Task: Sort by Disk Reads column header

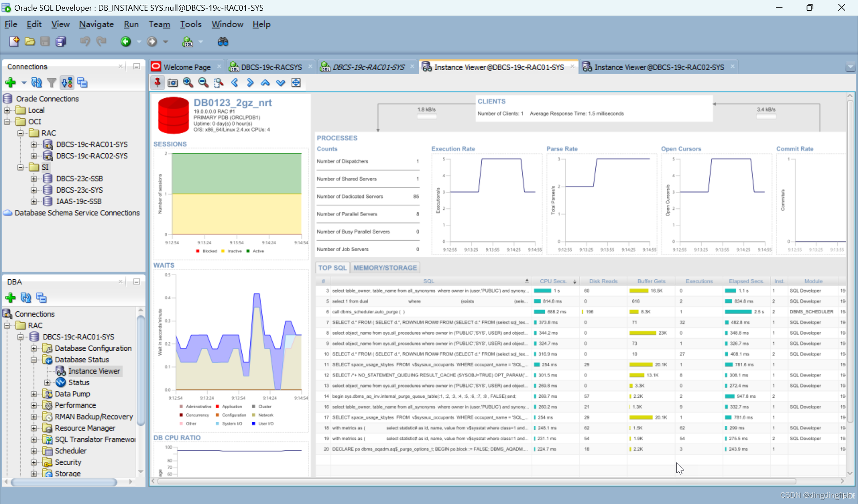Action: [603, 281]
